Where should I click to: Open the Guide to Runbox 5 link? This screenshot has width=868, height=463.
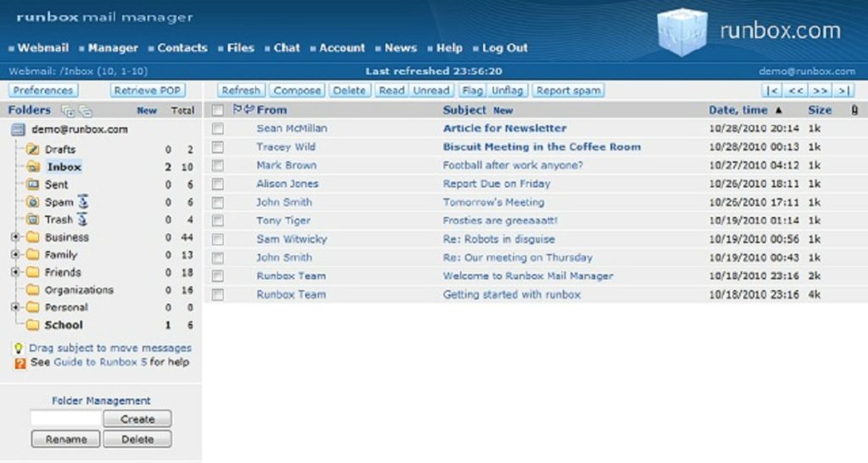(100, 362)
